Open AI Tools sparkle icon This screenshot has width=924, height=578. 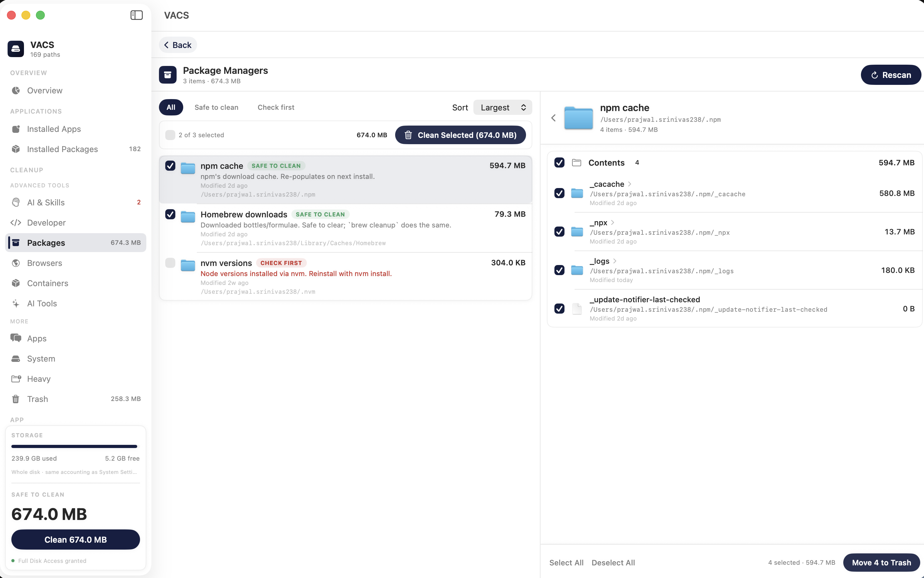click(16, 304)
